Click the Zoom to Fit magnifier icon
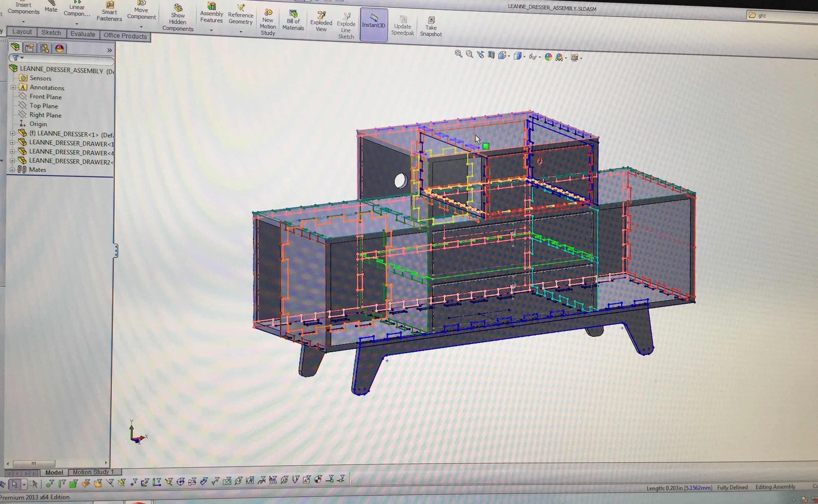Image resolution: width=818 pixels, height=504 pixels. click(458, 54)
